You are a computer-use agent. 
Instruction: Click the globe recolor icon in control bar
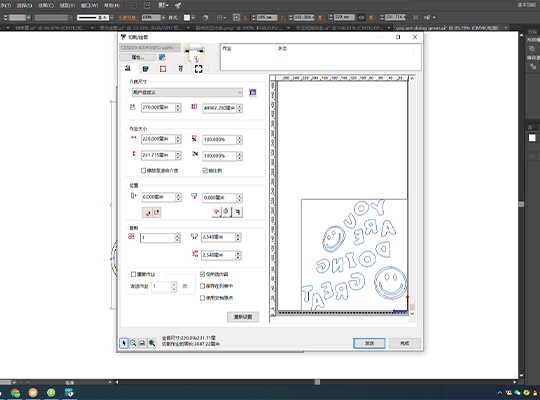[205, 18]
